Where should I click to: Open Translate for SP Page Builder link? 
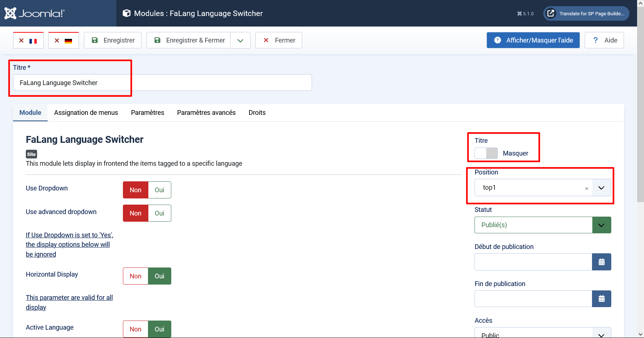[586, 13]
